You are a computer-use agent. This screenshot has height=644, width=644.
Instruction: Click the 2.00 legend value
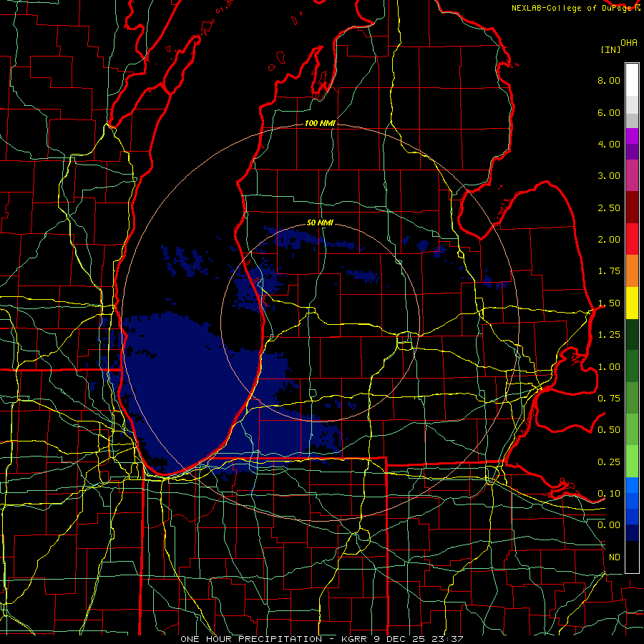pyautogui.click(x=609, y=240)
